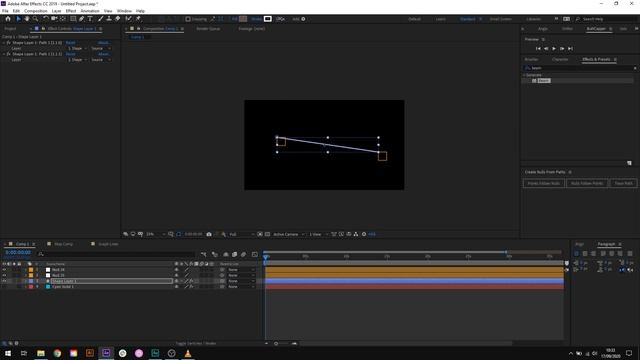Select the Pen tool

[x=82, y=19]
